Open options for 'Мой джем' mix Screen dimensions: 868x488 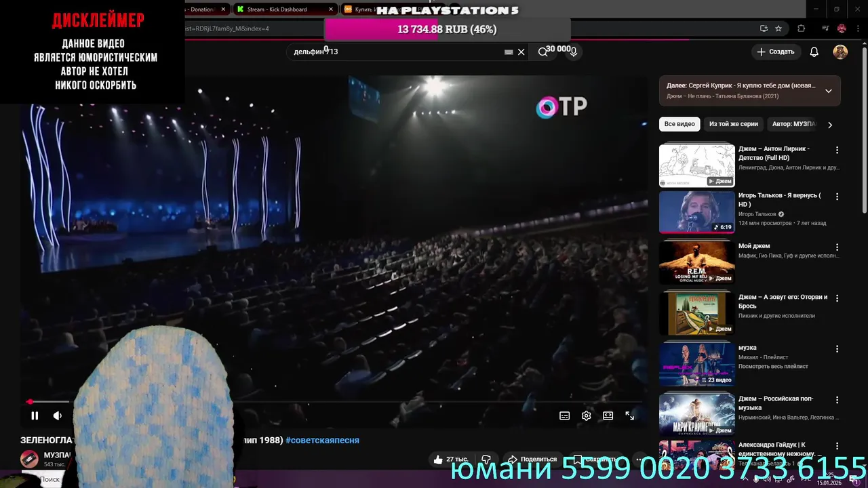837,247
